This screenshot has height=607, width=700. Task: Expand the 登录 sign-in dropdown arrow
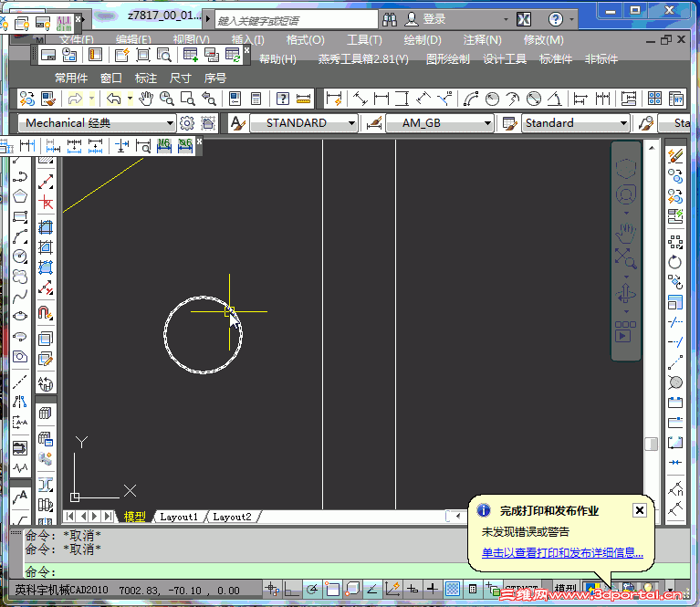pyautogui.click(x=506, y=20)
